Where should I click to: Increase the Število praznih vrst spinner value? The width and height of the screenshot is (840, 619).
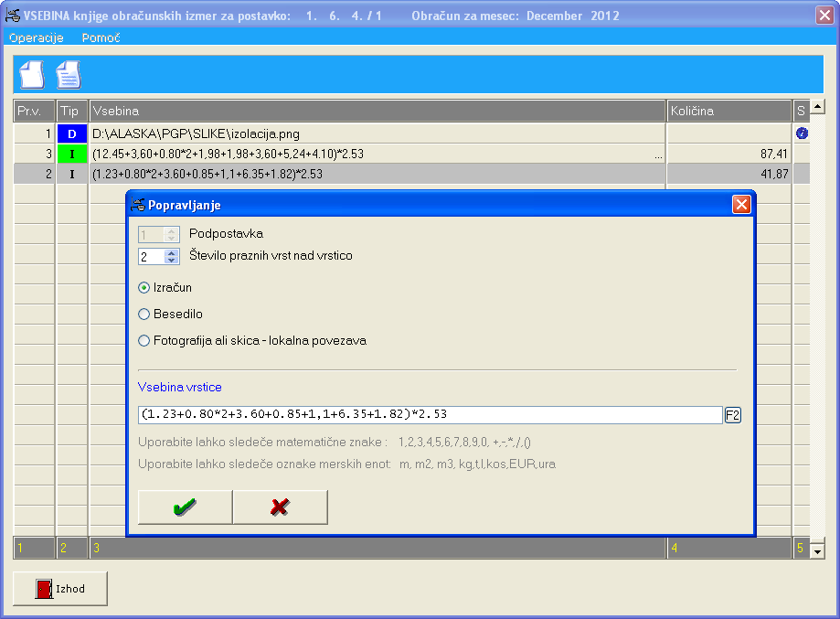171,252
